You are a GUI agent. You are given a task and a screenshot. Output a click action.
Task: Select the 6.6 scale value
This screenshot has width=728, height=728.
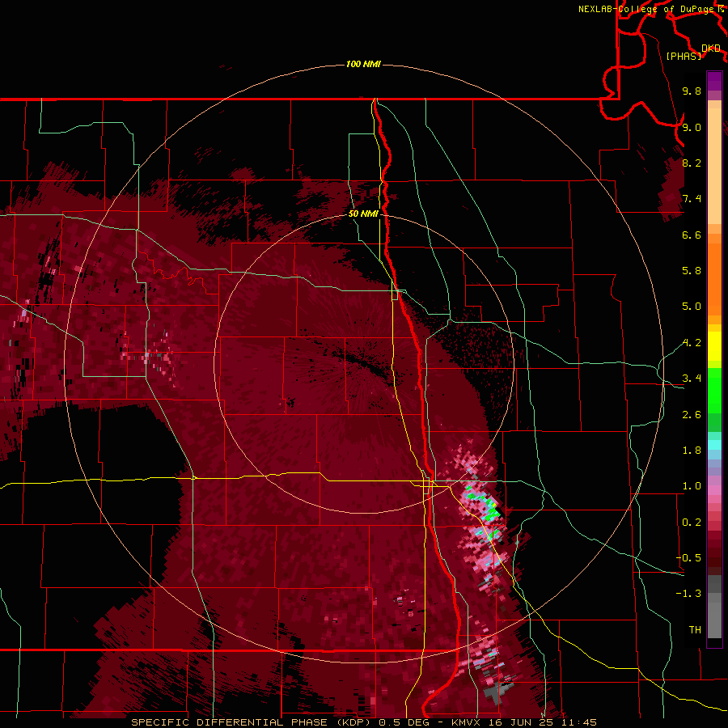[692, 235]
